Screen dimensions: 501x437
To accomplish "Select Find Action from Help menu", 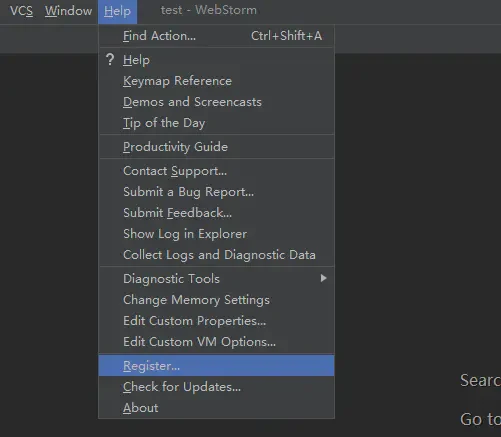I will click(217, 36).
